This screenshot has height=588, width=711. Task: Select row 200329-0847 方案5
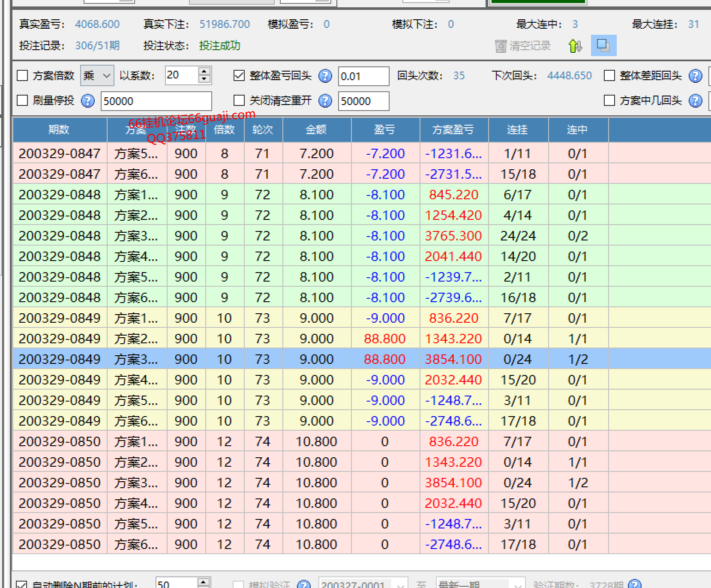pyautogui.click(x=362, y=153)
